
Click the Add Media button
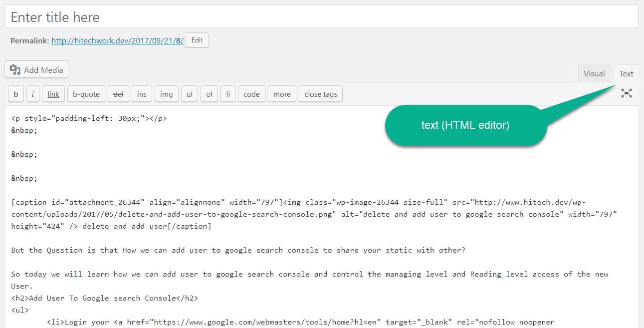pos(36,70)
